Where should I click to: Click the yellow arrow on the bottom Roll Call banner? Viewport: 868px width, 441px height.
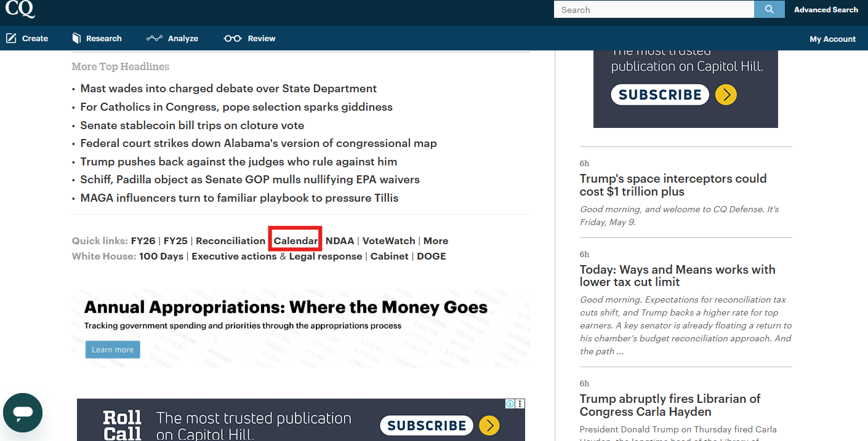(489, 426)
